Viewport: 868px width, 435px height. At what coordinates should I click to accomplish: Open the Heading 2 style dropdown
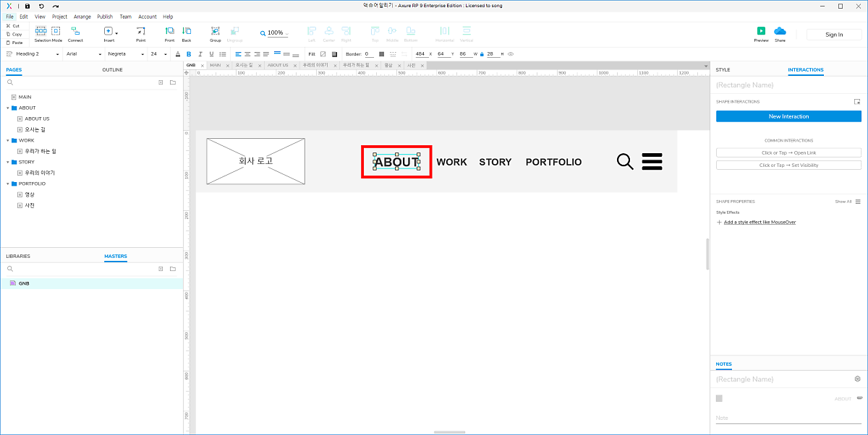[x=33, y=54]
